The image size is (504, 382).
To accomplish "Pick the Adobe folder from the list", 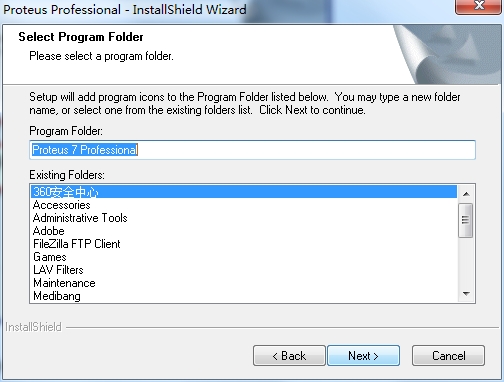I will tap(244, 231).
